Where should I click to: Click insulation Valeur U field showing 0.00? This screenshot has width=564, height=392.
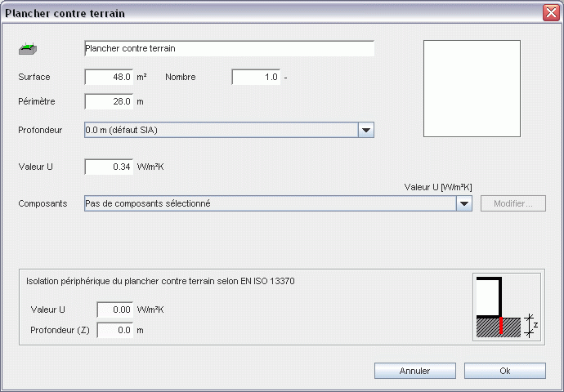point(114,310)
